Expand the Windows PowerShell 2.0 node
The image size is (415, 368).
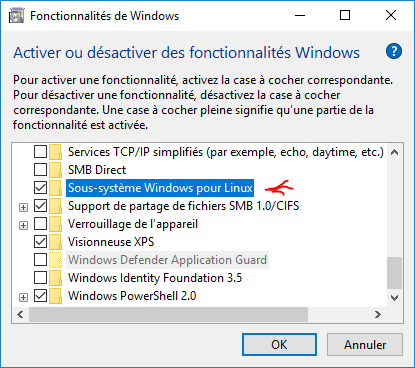pyautogui.click(x=23, y=297)
